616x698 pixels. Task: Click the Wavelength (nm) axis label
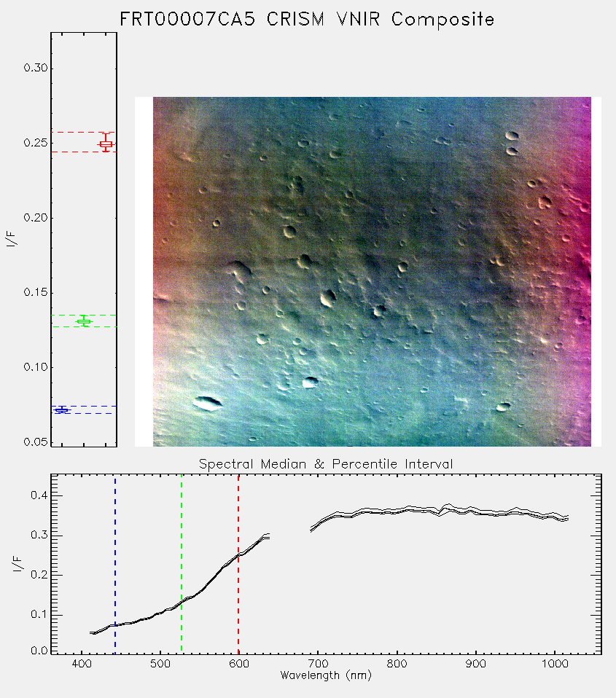(326, 675)
